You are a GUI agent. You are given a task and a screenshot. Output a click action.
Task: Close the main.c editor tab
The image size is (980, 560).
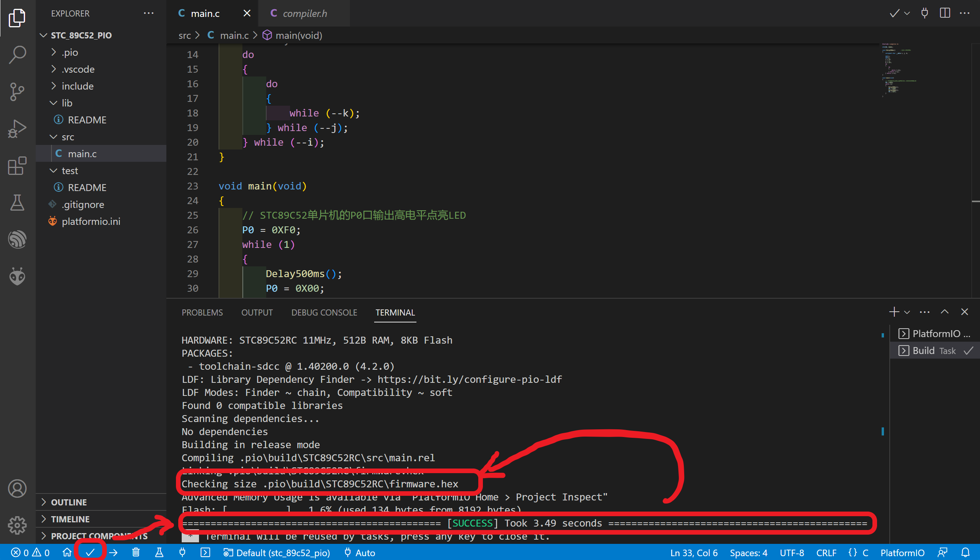click(247, 13)
